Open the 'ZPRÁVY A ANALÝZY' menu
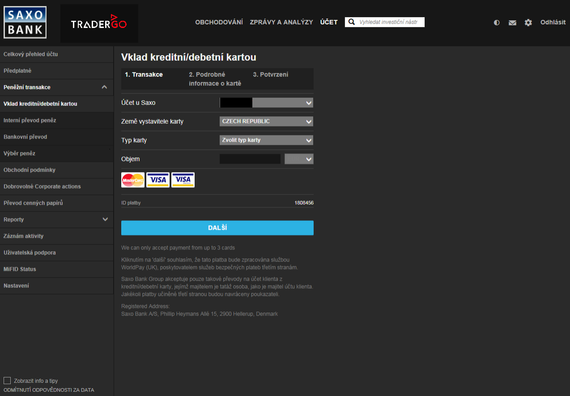The width and height of the screenshot is (570, 396). [x=281, y=22]
